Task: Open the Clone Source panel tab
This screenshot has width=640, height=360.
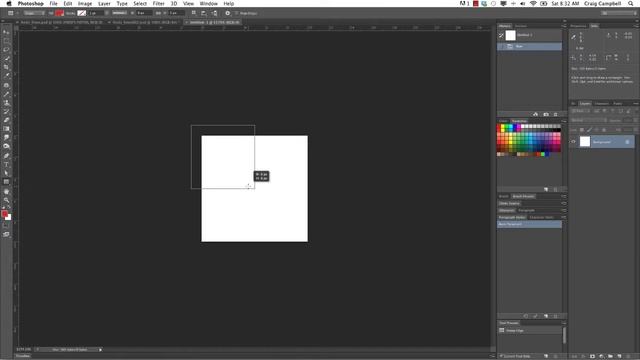Action: pyautogui.click(x=509, y=203)
